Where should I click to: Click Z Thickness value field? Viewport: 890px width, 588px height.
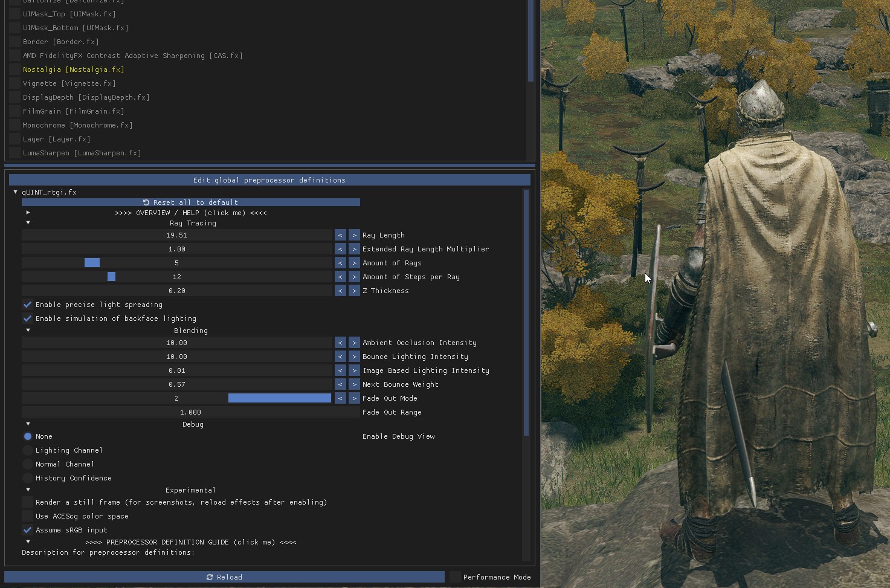177,291
